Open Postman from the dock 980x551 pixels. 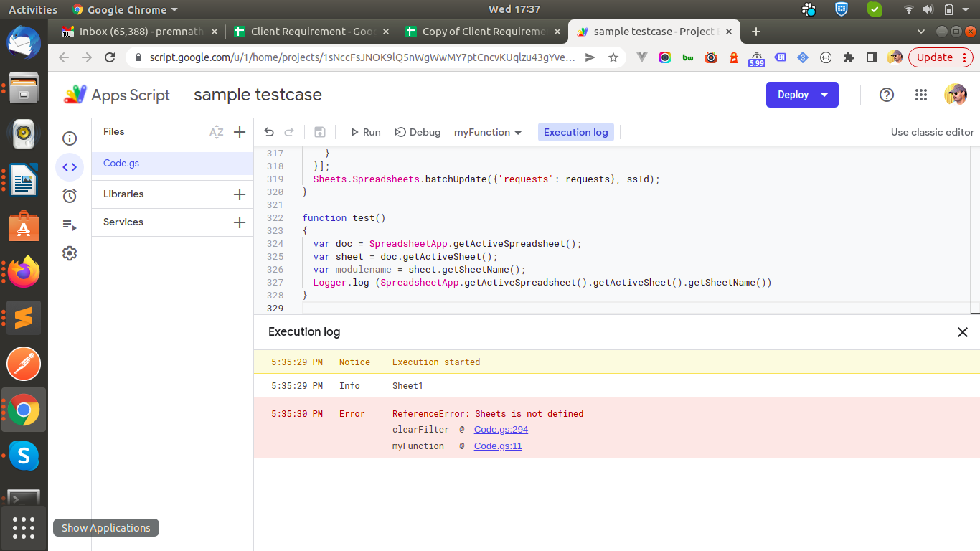coord(24,364)
